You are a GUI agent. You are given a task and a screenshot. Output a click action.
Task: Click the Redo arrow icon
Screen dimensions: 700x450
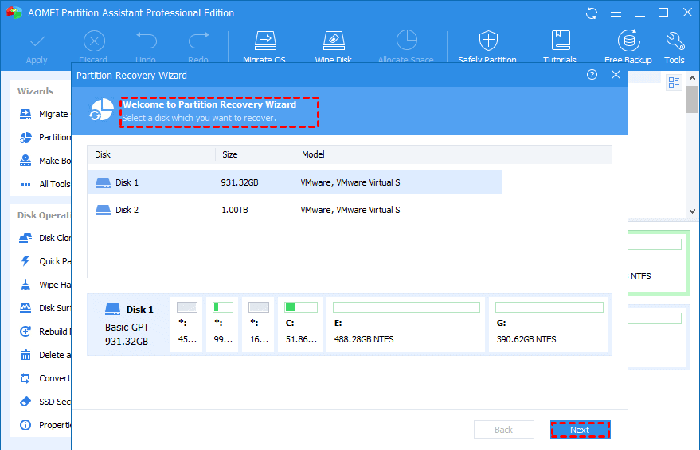[x=199, y=41]
